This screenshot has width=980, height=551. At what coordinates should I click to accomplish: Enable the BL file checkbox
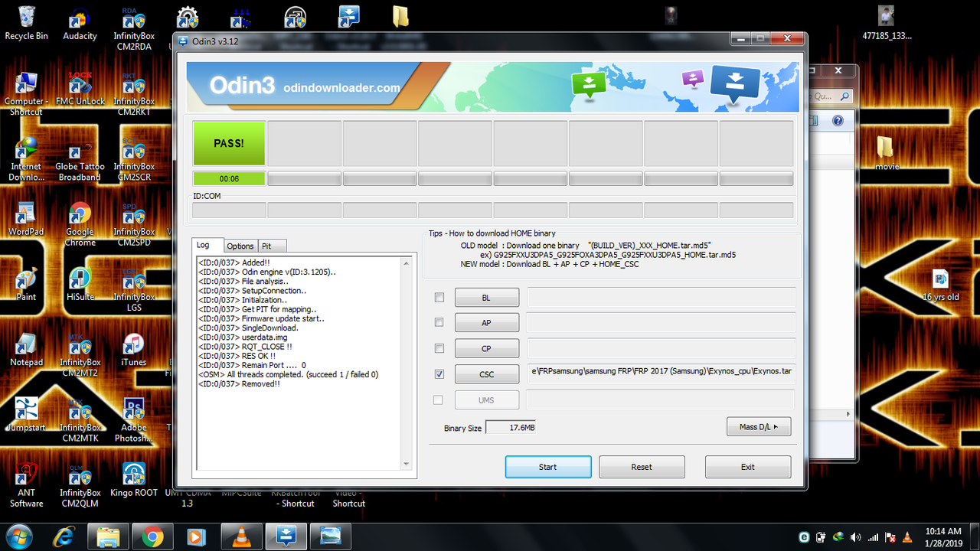point(439,297)
